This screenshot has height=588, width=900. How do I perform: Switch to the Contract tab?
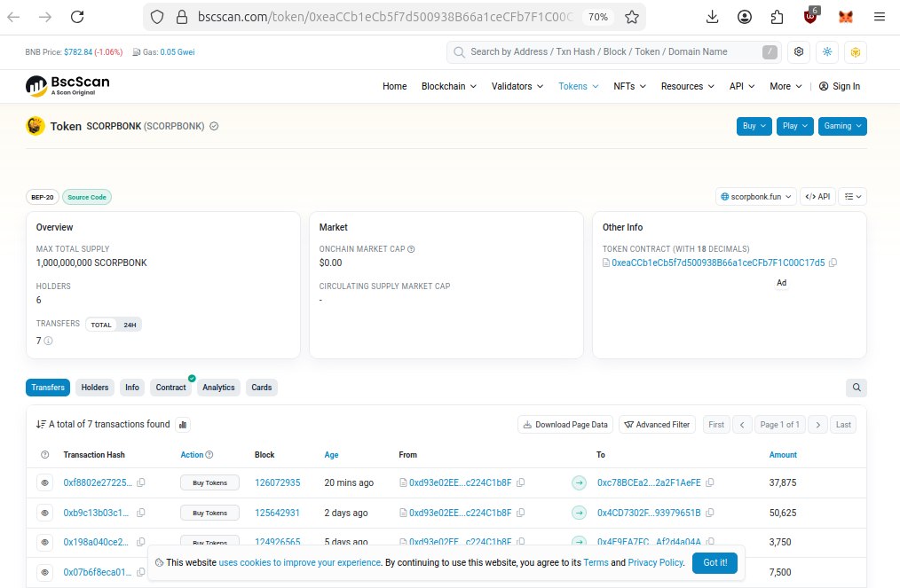[170, 388]
